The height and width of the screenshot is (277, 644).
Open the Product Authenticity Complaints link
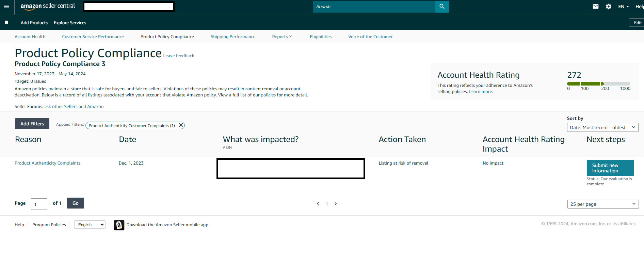pos(47,163)
